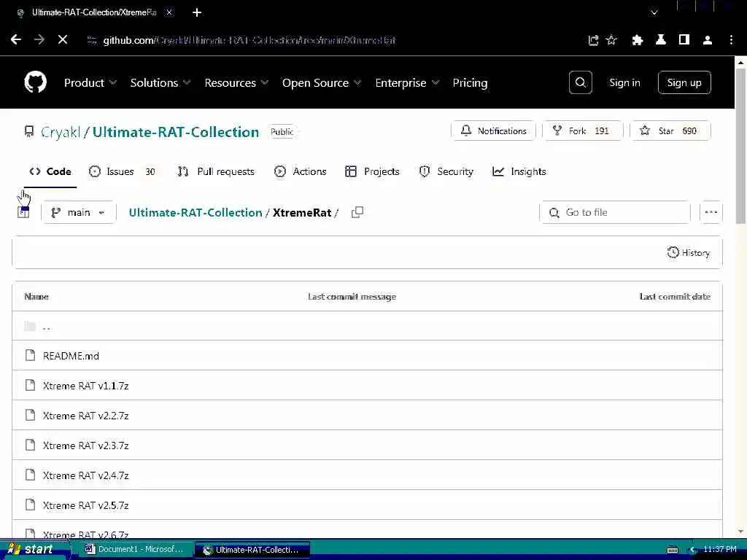The image size is (747, 560).
Task: Click the file icon beside Xtreme RAT v1.1.7z
Action: 30,385
